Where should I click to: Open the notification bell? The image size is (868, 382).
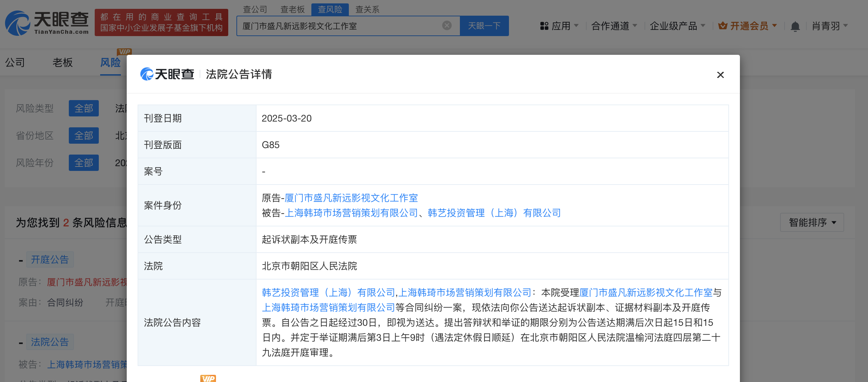[x=795, y=26]
